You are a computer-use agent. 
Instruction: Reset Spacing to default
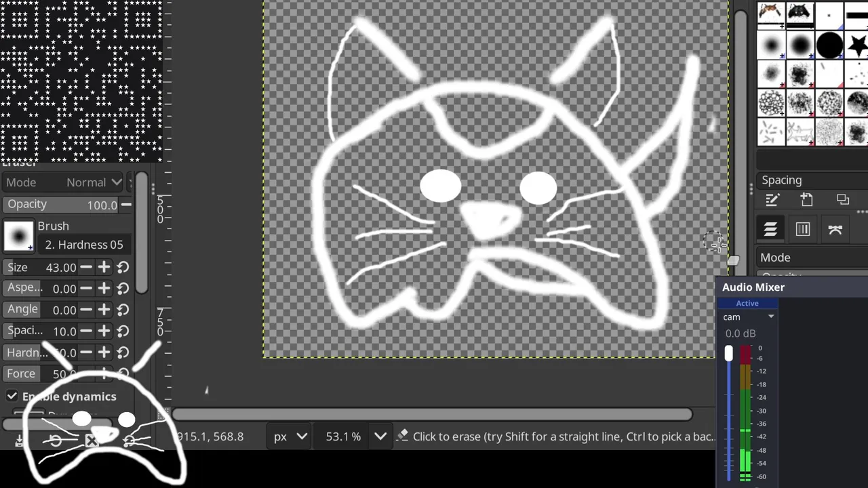(123, 331)
